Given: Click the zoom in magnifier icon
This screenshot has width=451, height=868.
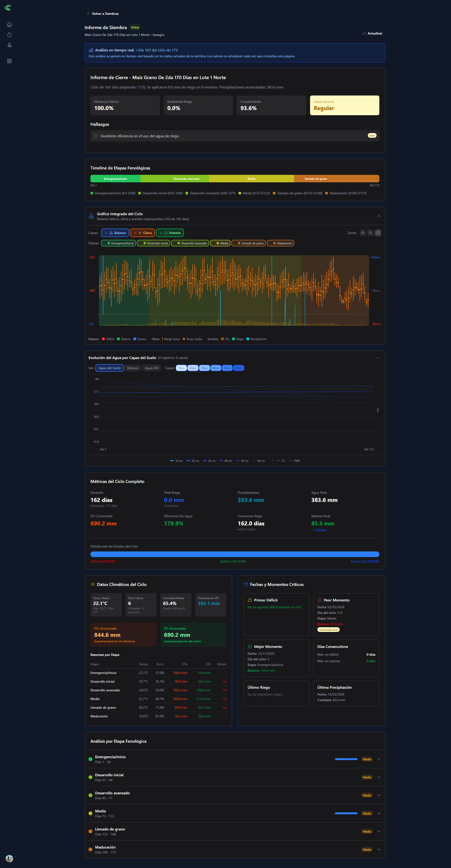Looking at the screenshot, I should click(363, 233).
